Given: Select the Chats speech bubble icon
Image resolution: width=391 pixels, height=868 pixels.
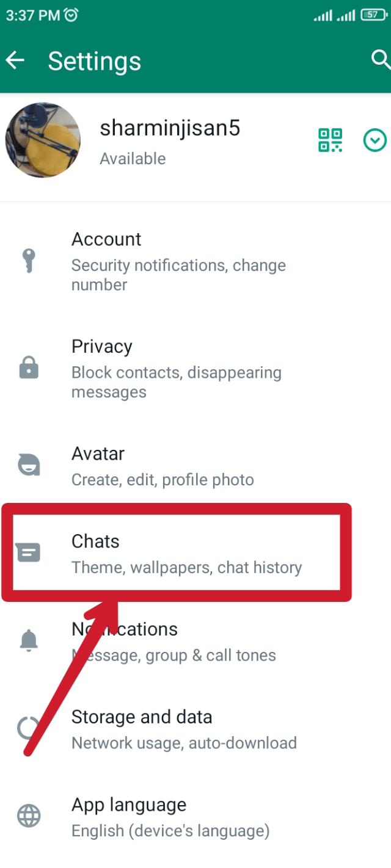Looking at the screenshot, I should coord(29,552).
